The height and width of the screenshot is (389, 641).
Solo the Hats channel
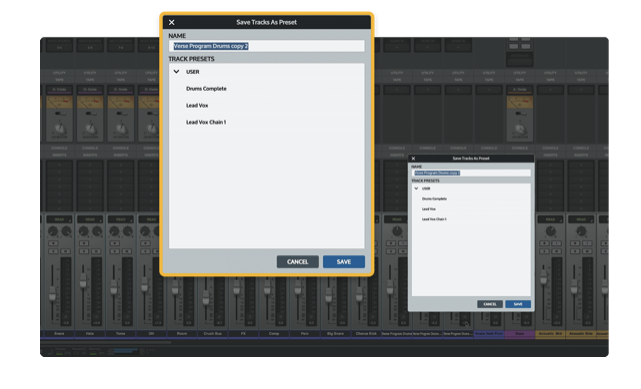84,251
